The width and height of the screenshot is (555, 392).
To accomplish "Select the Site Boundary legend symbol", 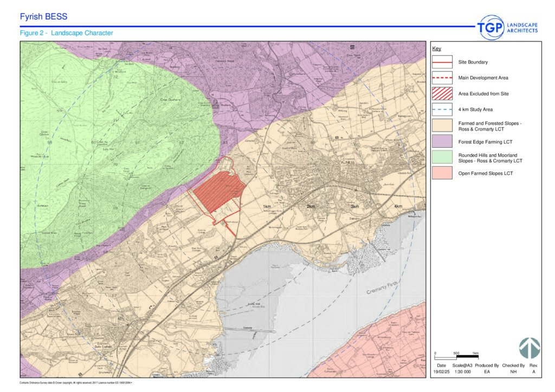I will point(442,62).
